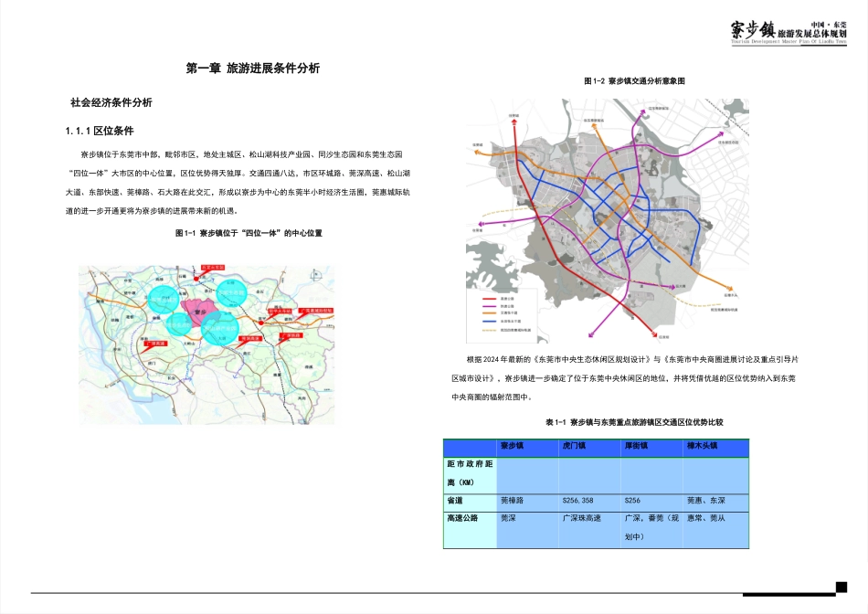Click the pink 寮步 region on the location map

click(x=199, y=311)
